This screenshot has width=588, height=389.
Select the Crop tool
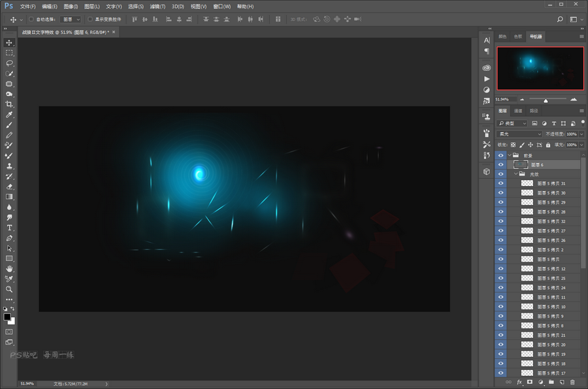click(9, 104)
